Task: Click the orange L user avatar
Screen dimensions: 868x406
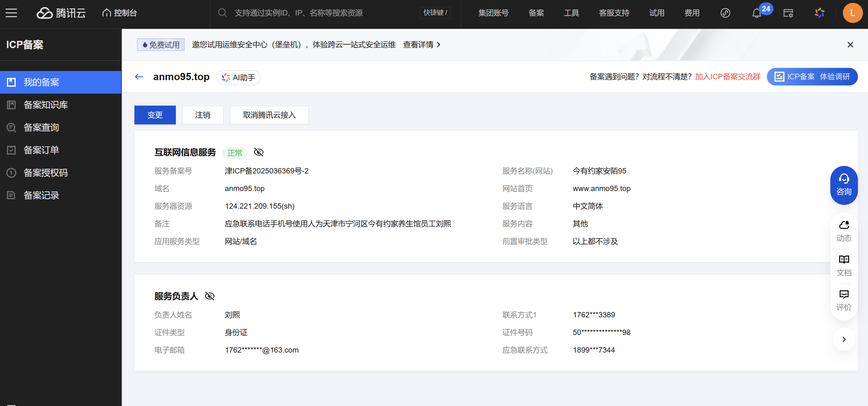Action: click(852, 13)
